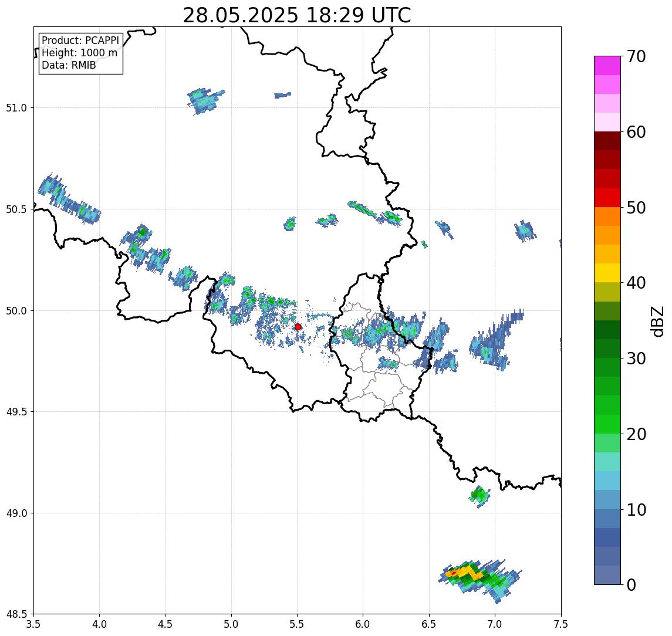Click the longitude label 4.0

99,624
